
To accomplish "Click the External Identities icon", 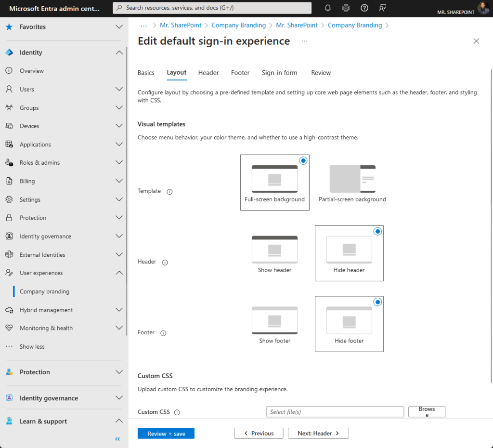I will tap(9, 254).
